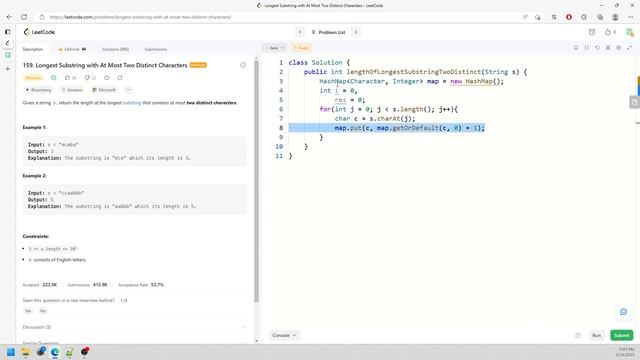Screen dimensions: 640x360
Task: Add a new tab with plus icon
Action: click(7, 69)
